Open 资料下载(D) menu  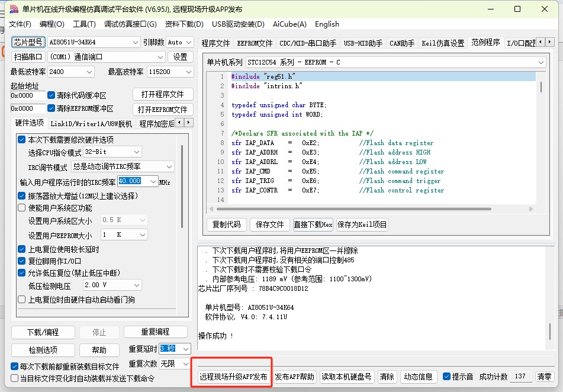(x=184, y=24)
